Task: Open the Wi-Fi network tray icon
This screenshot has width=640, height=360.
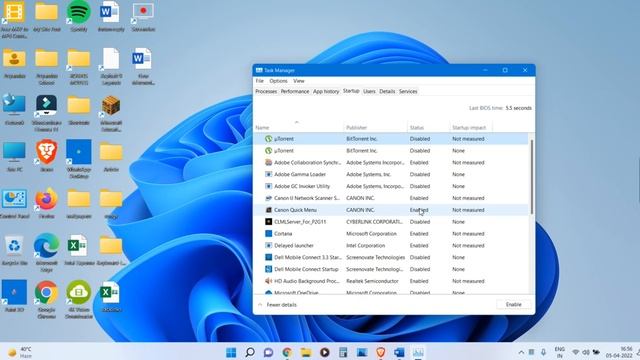Action: 576,352
